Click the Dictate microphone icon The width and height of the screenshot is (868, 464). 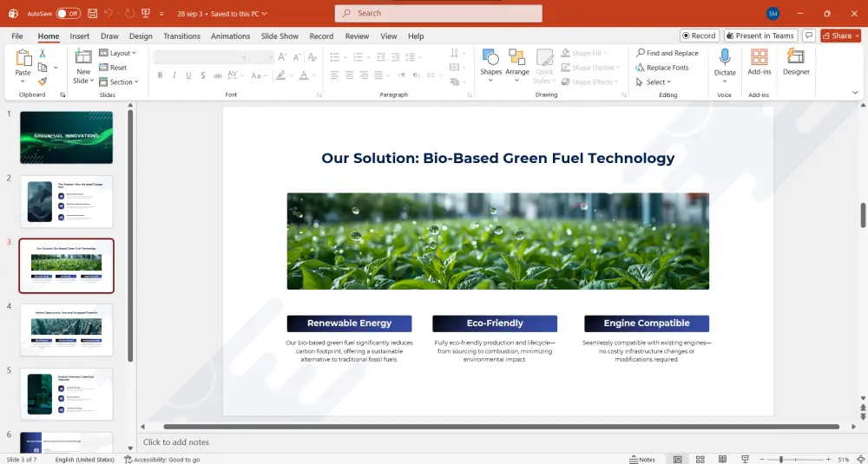click(725, 57)
